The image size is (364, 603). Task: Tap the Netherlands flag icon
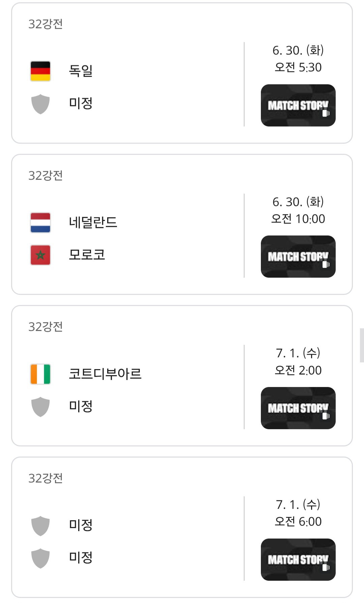40,222
